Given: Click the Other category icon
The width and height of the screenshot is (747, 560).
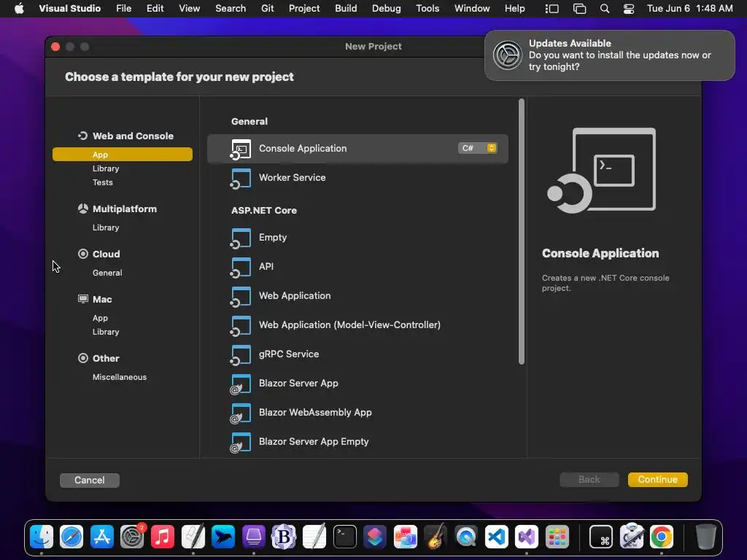Looking at the screenshot, I should 83,358.
